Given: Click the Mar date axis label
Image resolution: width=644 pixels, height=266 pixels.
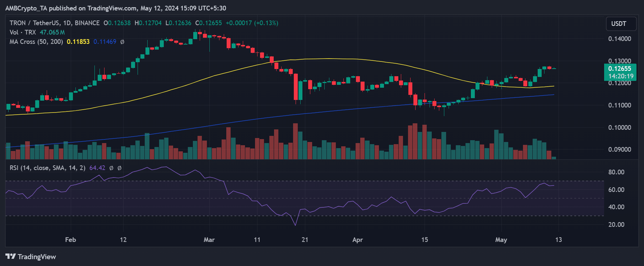Looking at the screenshot, I should 209,240.
